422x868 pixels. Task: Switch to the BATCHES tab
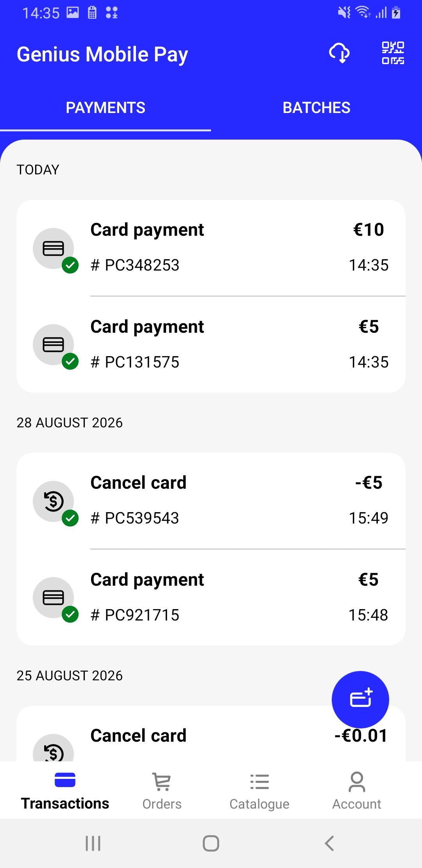[x=316, y=108]
